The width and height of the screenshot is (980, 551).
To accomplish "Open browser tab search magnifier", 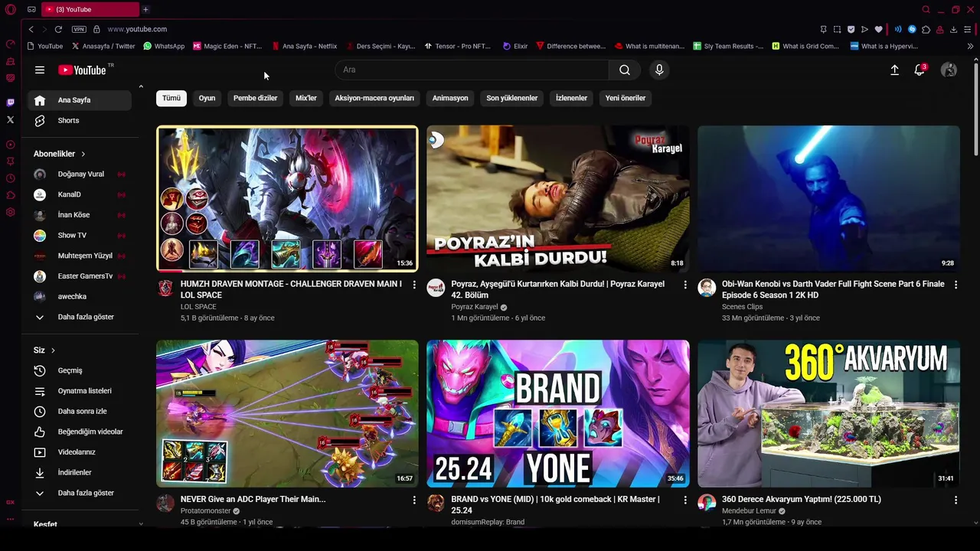I will [926, 9].
